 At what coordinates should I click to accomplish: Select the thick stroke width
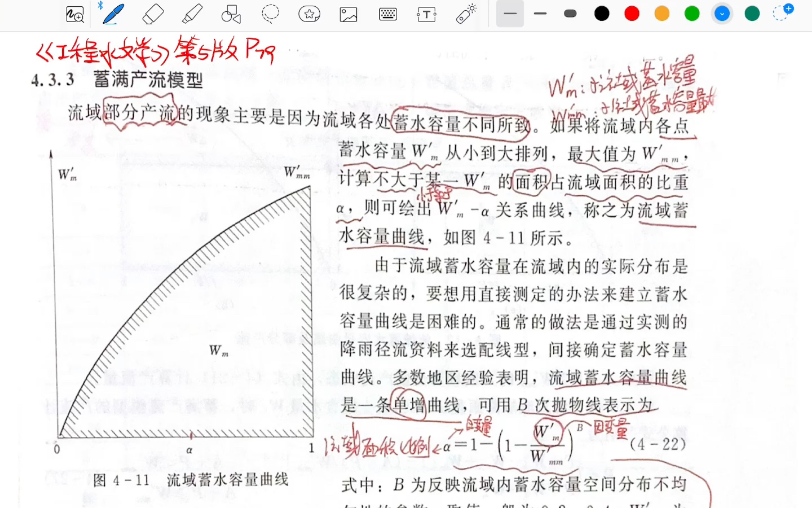click(570, 13)
